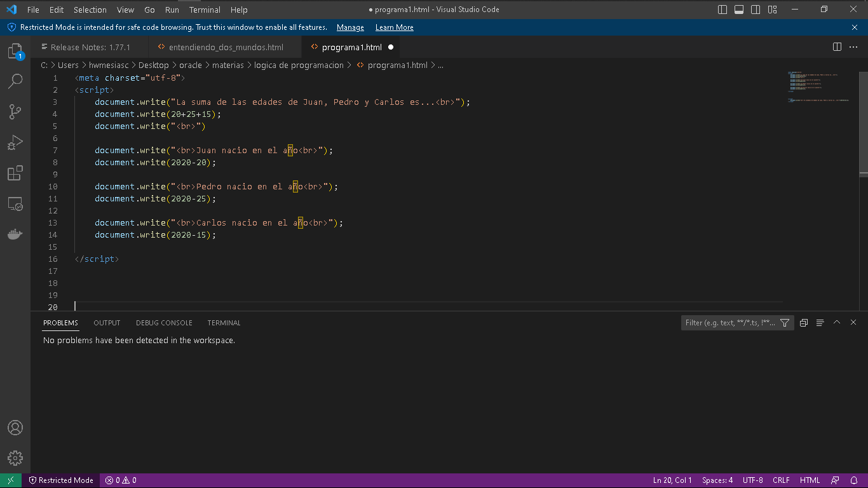Open the Run and Debug view
This screenshot has height=488, width=868.
coord(15,142)
